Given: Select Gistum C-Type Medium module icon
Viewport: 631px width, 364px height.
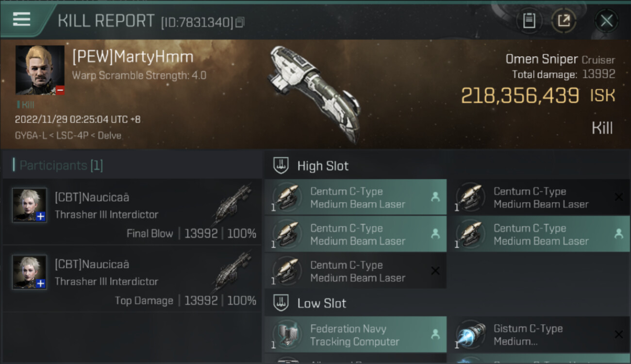Looking at the screenshot, I should (x=470, y=334).
